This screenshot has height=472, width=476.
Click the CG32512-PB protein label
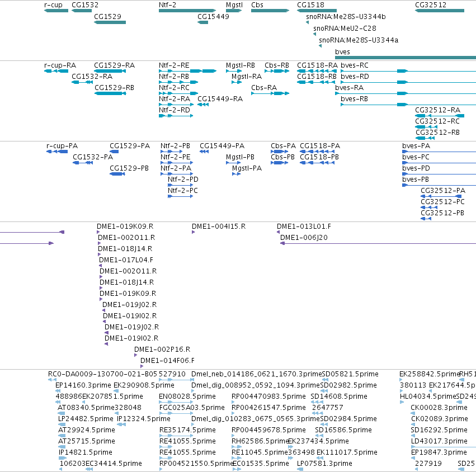tap(442, 213)
